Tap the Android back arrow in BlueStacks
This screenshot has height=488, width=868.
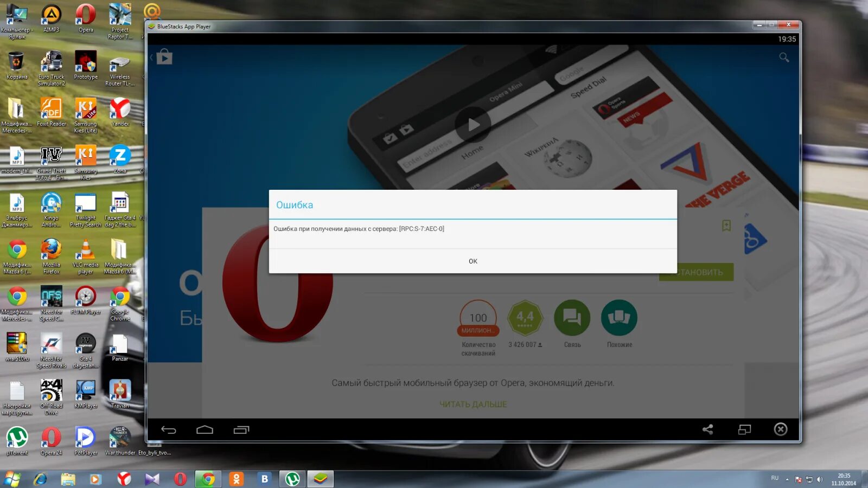coord(169,430)
